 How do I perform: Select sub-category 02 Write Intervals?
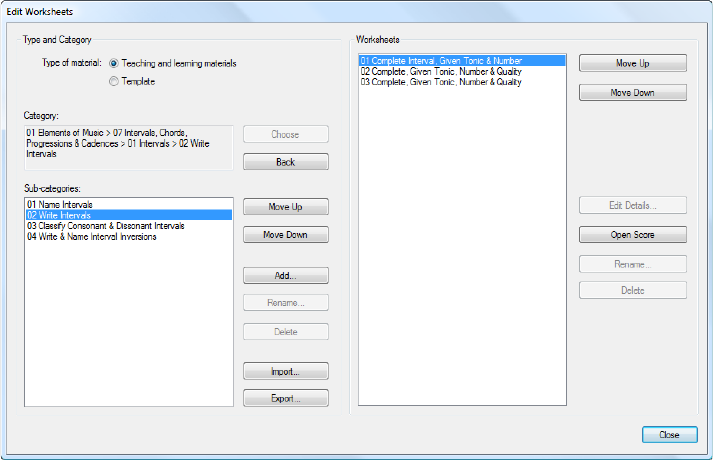point(129,215)
